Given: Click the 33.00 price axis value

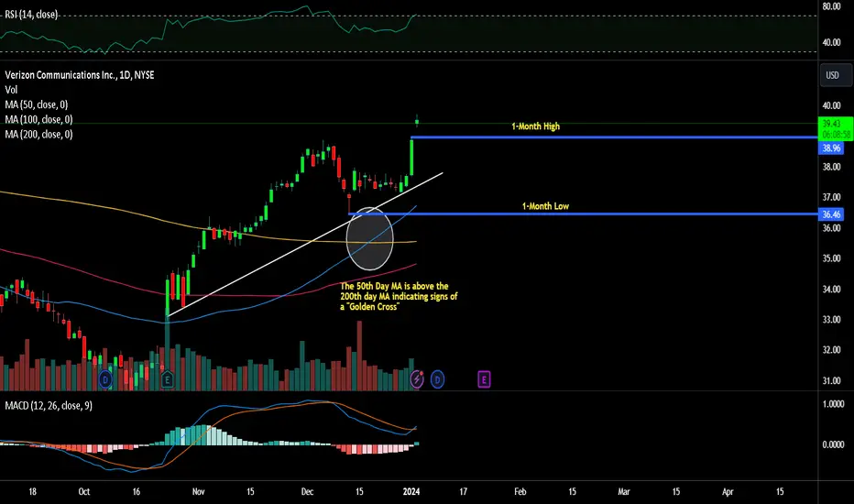Looking at the screenshot, I should click(x=832, y=319).
